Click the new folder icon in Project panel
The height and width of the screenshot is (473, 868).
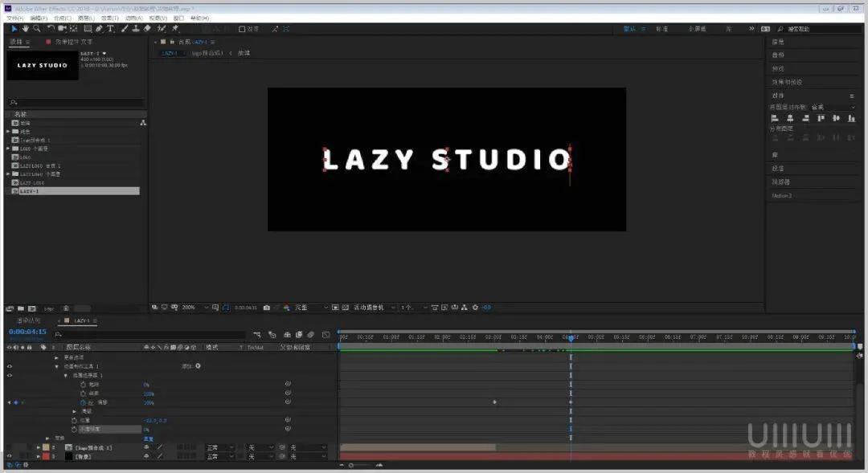pos(20,308)
